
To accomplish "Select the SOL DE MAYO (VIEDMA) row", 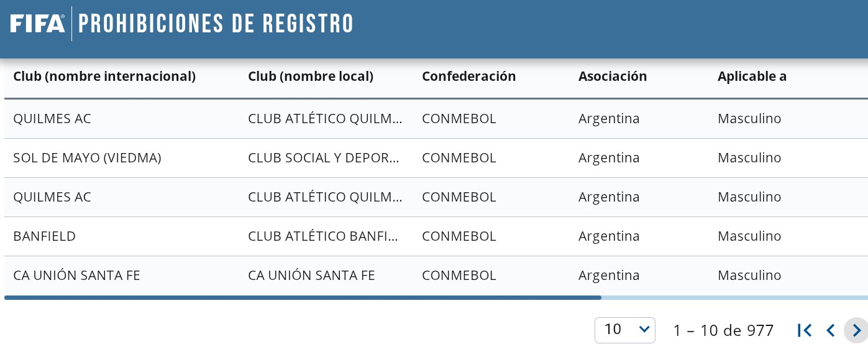I will click(87, 158).
